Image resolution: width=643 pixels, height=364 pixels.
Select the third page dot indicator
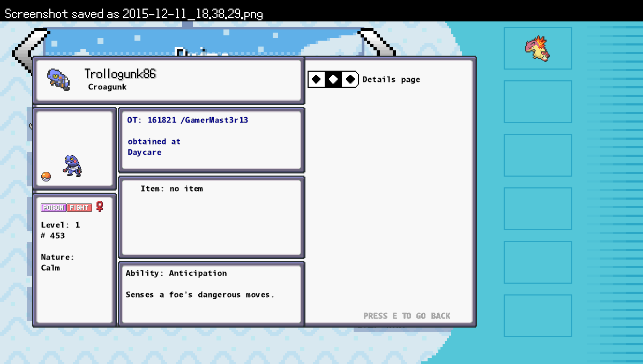(x=350, y=79)
